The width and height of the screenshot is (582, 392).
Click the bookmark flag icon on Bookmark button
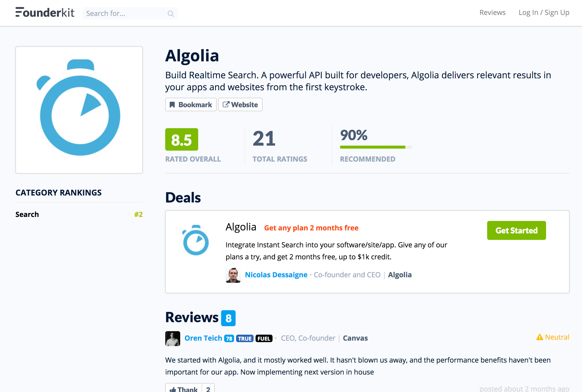coord(173,104)
